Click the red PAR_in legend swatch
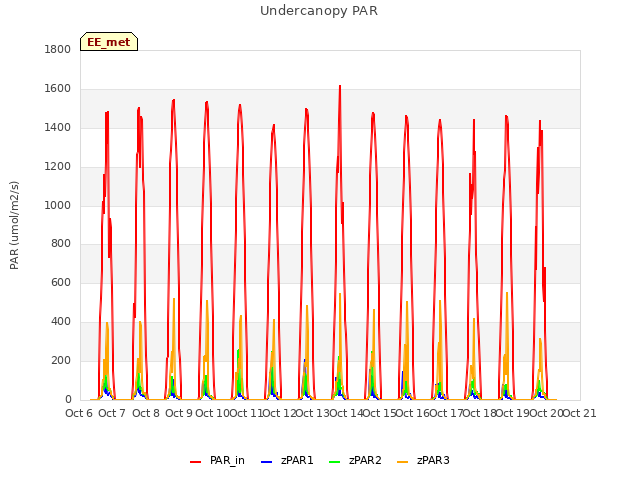 [x=196, y=462]
